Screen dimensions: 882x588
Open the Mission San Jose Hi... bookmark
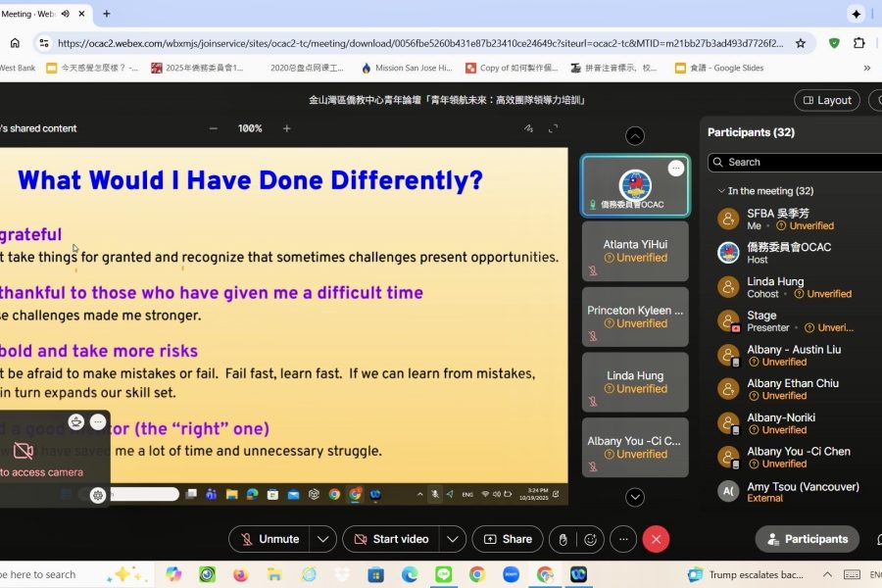pos(407,68)
